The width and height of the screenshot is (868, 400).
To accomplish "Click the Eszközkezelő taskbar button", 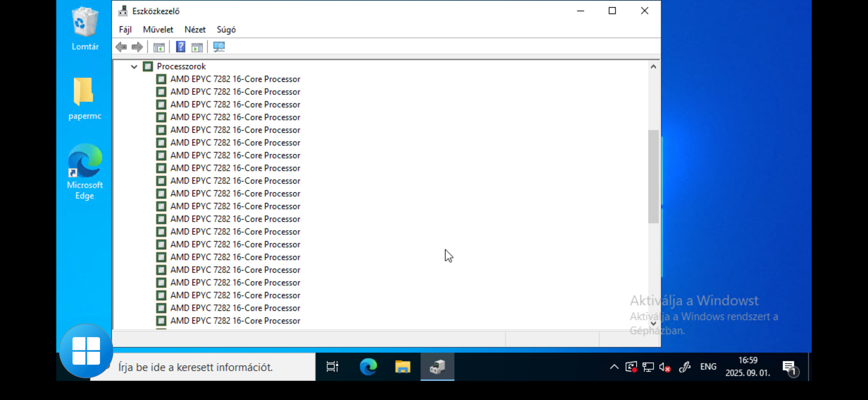I will point(437,367).
